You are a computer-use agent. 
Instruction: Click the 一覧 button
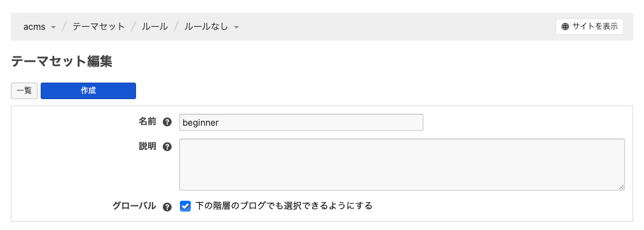[x=24, y=91]
